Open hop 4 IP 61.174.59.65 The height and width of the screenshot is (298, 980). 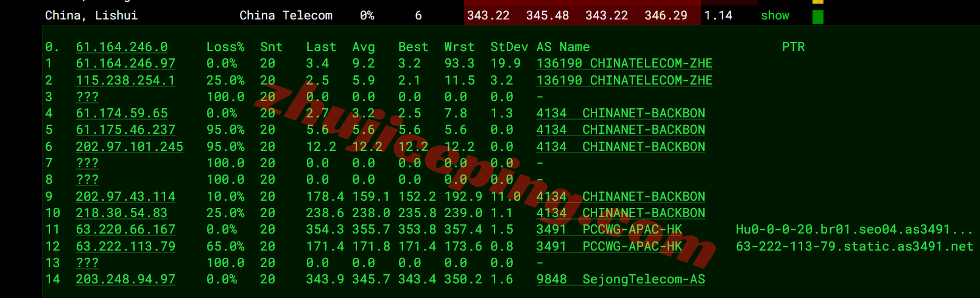point(122,113)
